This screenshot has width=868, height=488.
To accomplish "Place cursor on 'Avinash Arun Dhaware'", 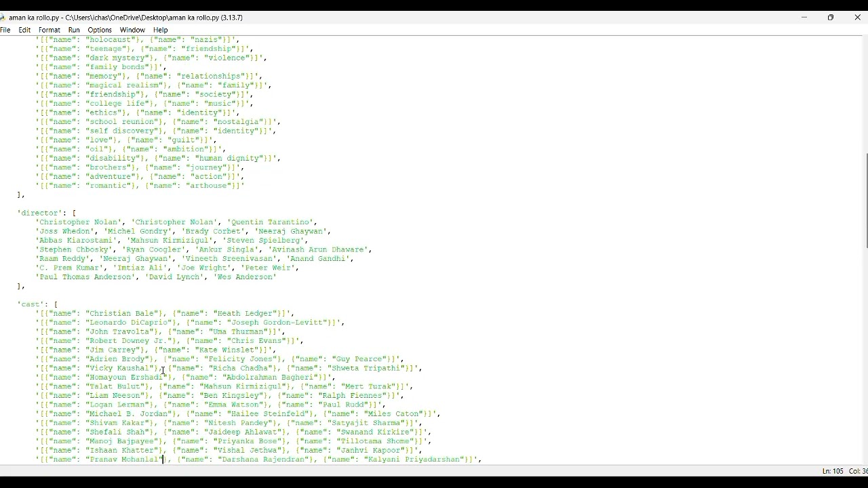I will tap(318, 249).
